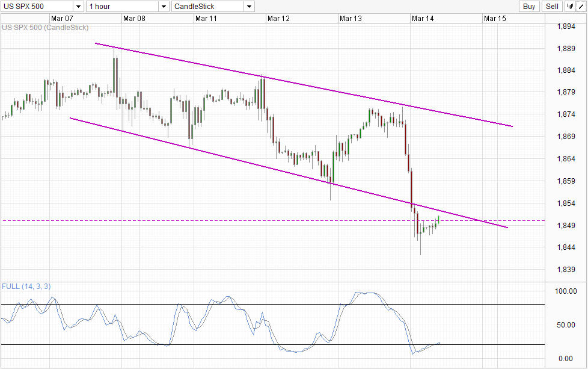Click the 100.00 stochastic scale label

pos(566,291)
